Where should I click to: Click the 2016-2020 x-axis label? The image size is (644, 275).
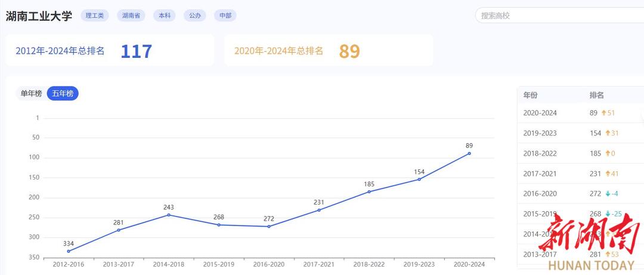coord(269,264)
